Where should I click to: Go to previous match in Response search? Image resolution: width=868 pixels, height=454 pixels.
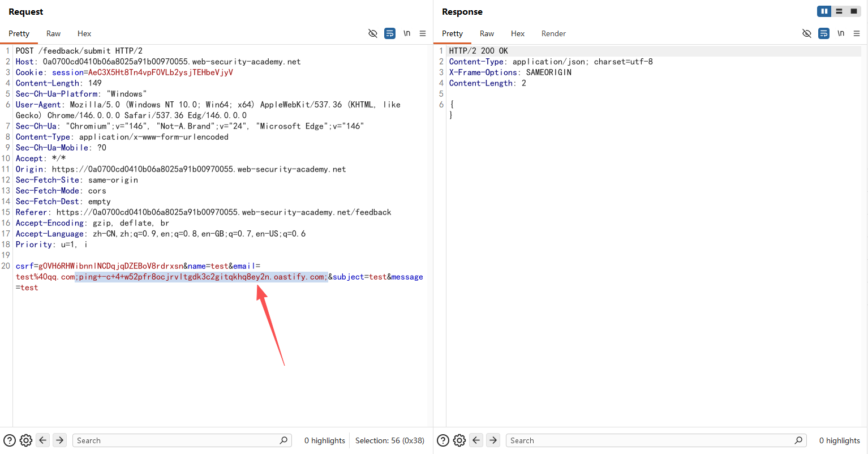(476, 440)
